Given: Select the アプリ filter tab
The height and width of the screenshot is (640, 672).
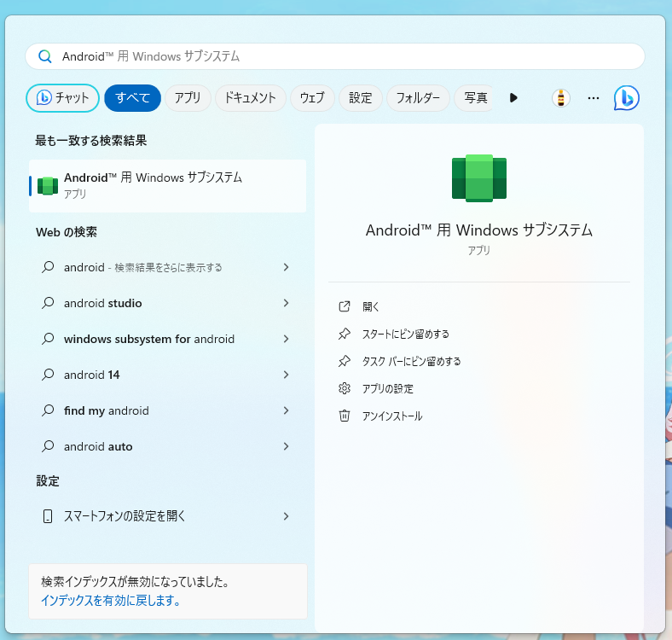Looking at the screenshot, I should (x=188, y=98).
